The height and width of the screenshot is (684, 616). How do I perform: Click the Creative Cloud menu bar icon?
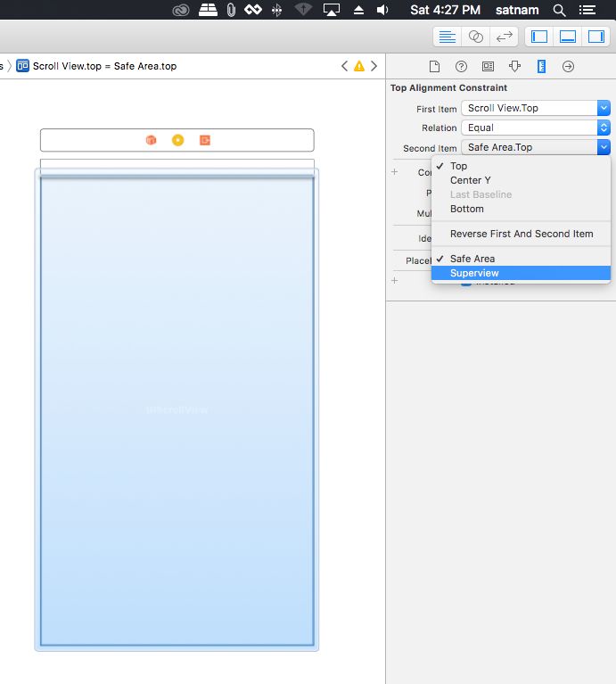[x=181, y=10]
